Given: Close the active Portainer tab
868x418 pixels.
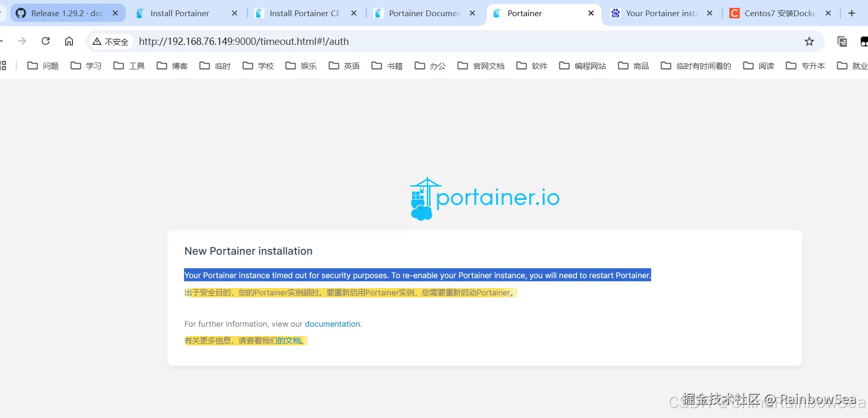Looking at the screenshot, I should click(591, 13).
